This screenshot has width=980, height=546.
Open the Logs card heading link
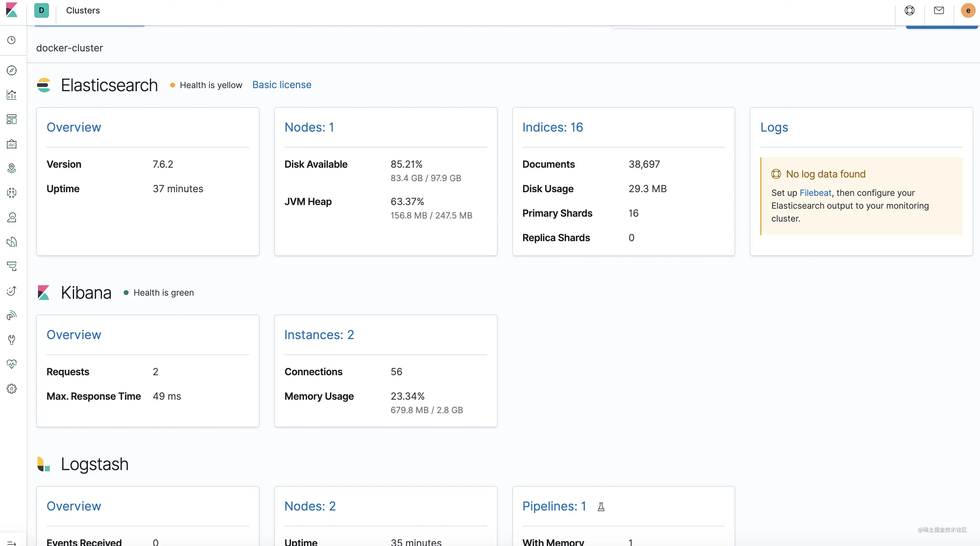click(x=774, y=127)
